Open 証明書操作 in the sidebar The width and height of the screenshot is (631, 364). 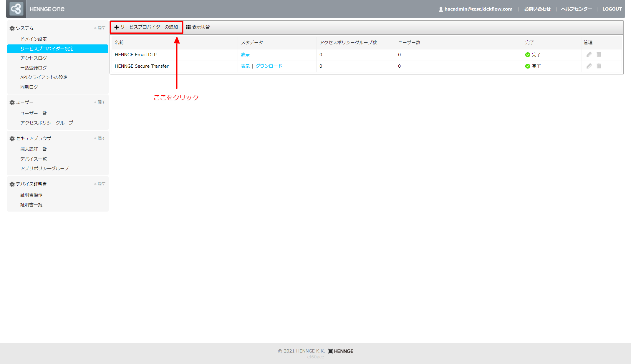tap(31, 195)
